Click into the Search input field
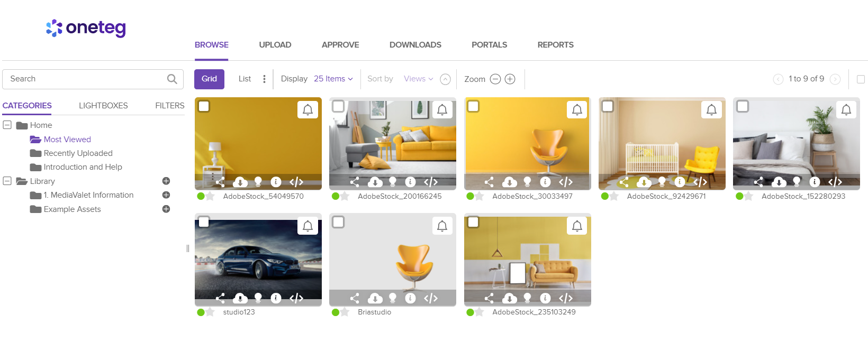 click(x=85, y=79)
